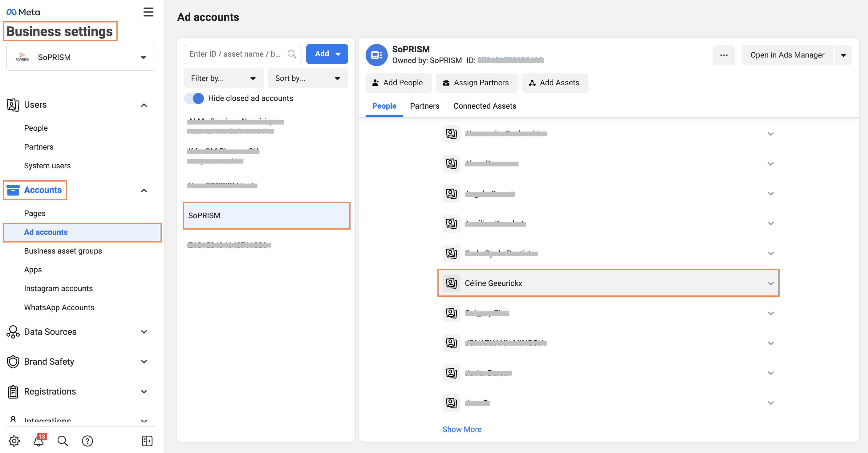The width and height of the screenshot is (868, 453).
Task: Expand the Registrations section
Action: (144, 391)
